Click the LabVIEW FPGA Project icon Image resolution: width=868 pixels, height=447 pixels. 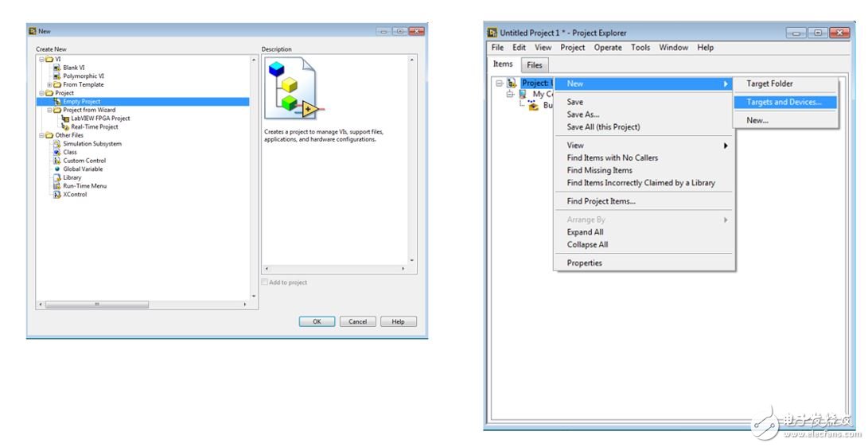(x=65, y=119)
